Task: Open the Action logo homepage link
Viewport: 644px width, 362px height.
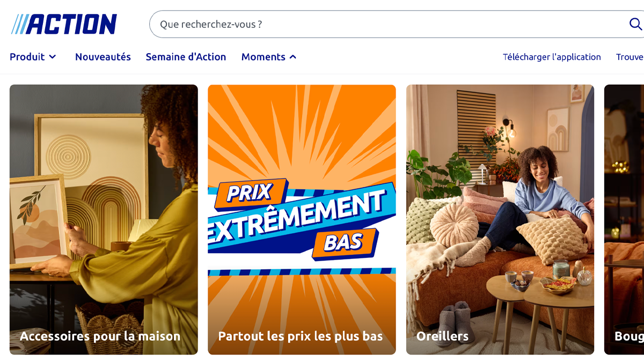Action: point(64,24)
